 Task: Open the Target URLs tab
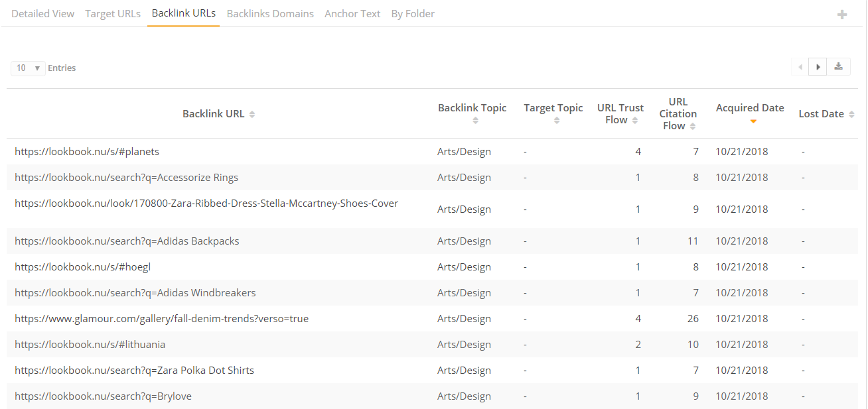coord(113,13)
